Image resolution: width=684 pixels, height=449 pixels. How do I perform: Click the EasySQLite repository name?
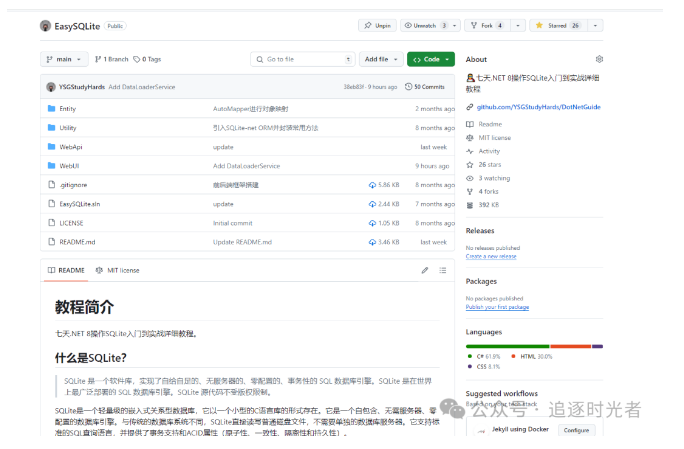(x=77, y=26)
